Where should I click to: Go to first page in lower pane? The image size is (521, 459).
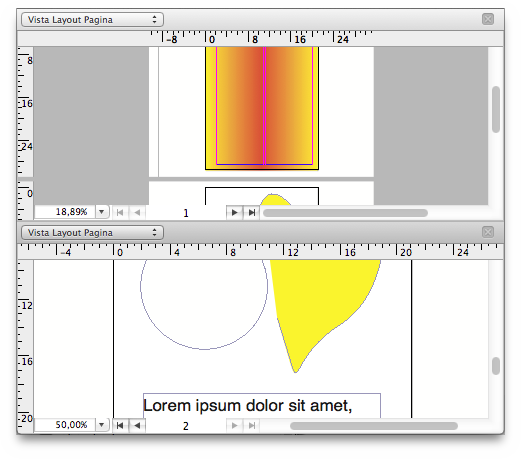120,425
